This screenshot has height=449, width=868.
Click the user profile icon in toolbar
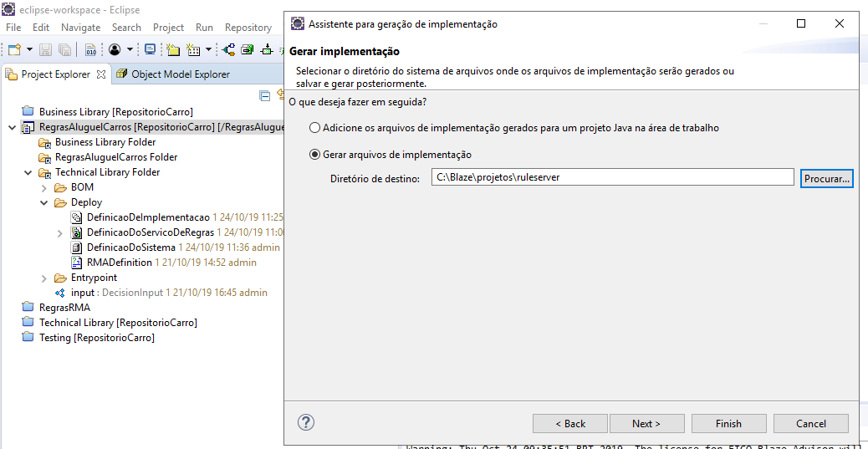[115, 49]
